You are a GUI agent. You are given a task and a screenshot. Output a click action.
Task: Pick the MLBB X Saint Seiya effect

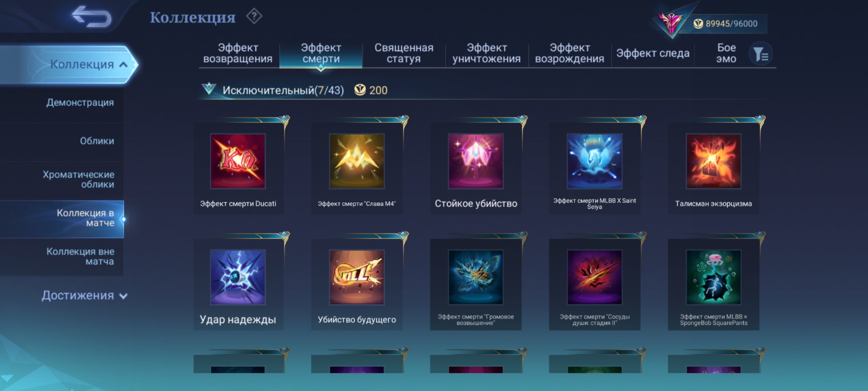[x=595, y=161]
